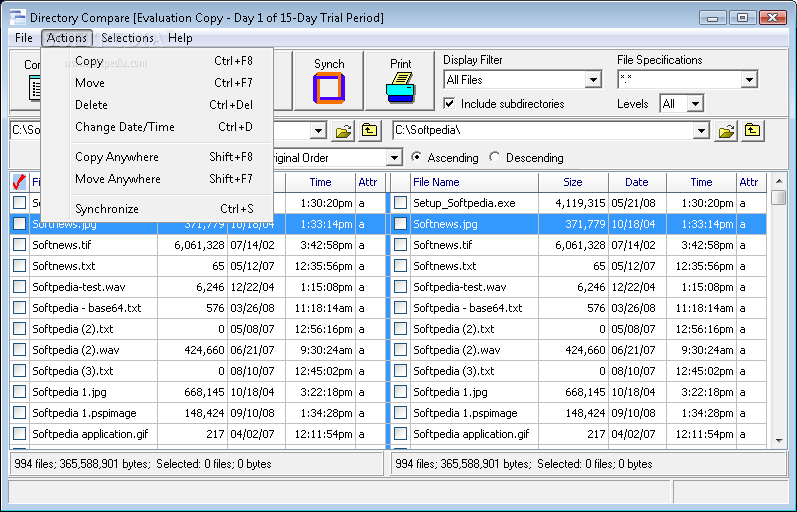
Task: Open the Help menu
Action: pyautogui.click(x=180, y=38)
